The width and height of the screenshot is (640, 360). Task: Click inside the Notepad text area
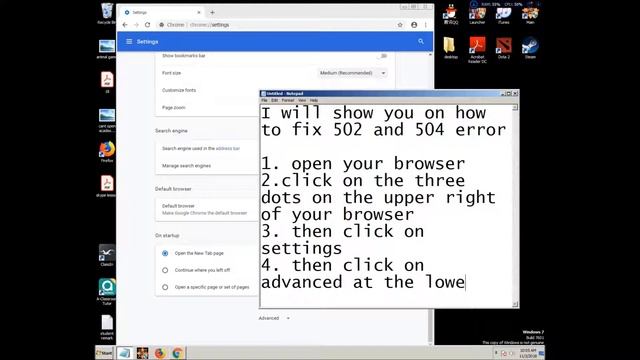point(386,206)
